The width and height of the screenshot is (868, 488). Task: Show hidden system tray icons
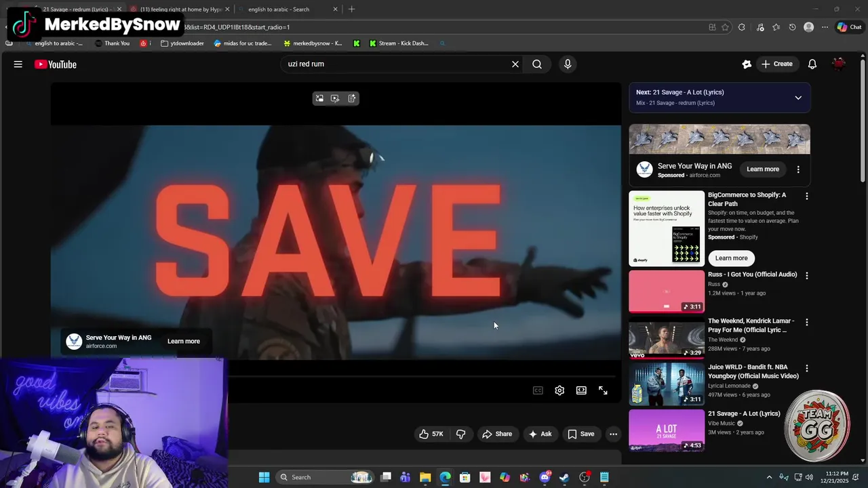pyautogui.click(x=769, y=477)
